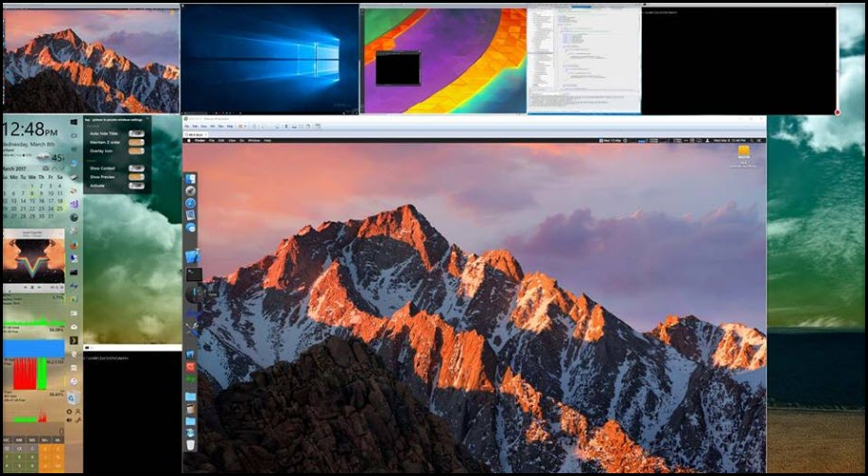Open Terminal icon in the macOS dock
Image resolution: width=868 pixels, height=476 pixels.
(194, 273)
